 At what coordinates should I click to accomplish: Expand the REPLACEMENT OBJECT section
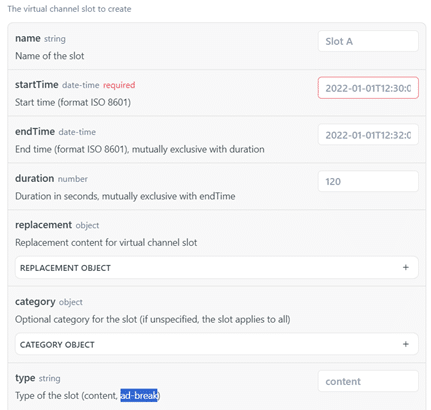pos(217,267)
